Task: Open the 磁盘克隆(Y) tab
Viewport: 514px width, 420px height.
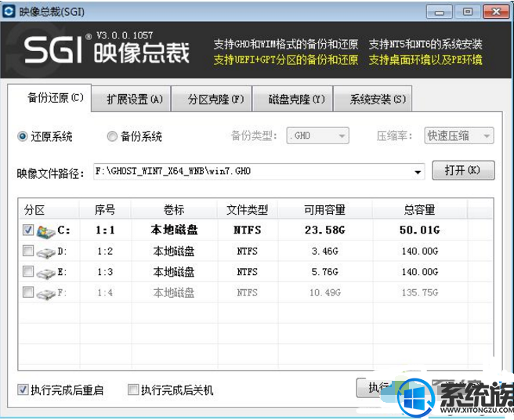Action: tap(293, 99)
